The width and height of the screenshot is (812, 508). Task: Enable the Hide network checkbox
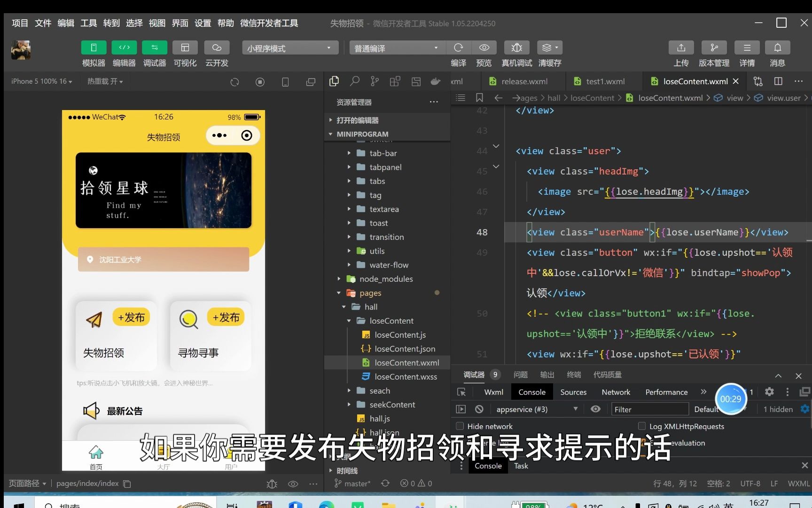[460, 426]
